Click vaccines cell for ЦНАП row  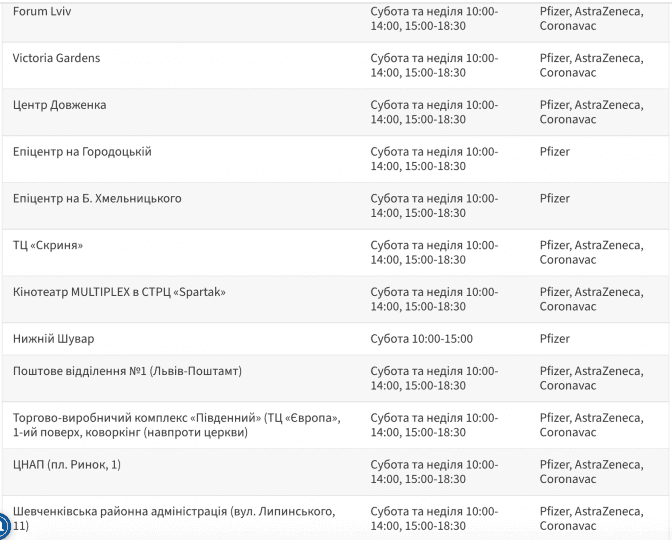point(591,472)
